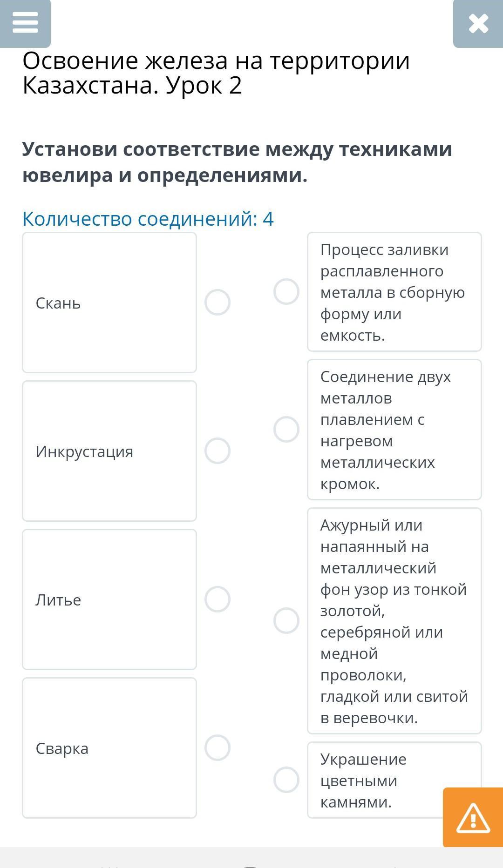The width and height of the screenshot is (503, 868).
Task: Click the Ажурный или напаянный узор card
Action: click(394, 621)
